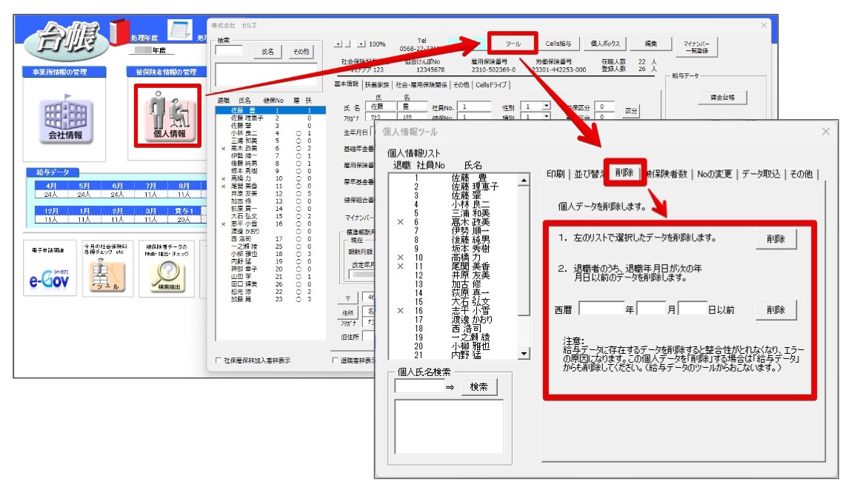Click the 住所 button

click(347, 313)
